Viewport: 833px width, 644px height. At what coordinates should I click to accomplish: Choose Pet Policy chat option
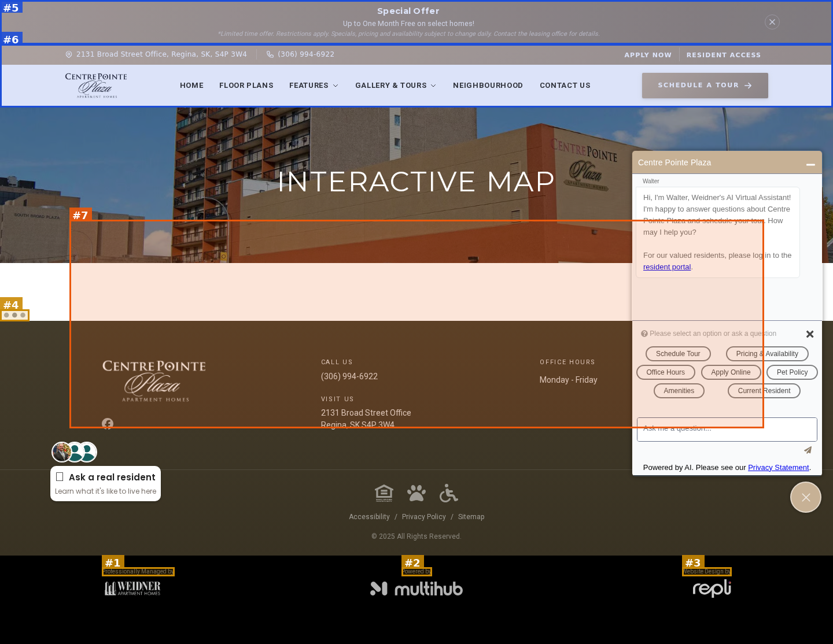click(792, 372)
